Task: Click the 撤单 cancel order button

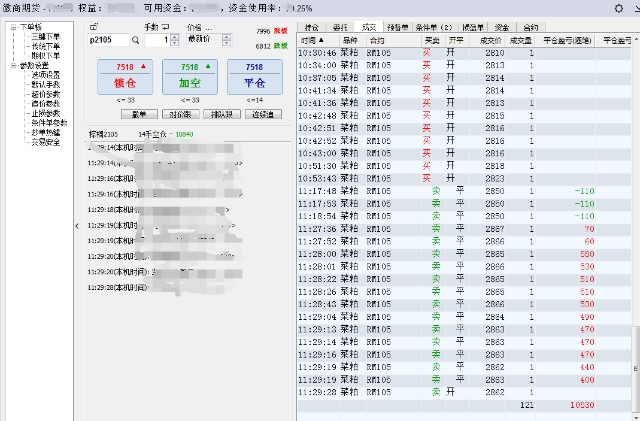Action: click(139, 114)
